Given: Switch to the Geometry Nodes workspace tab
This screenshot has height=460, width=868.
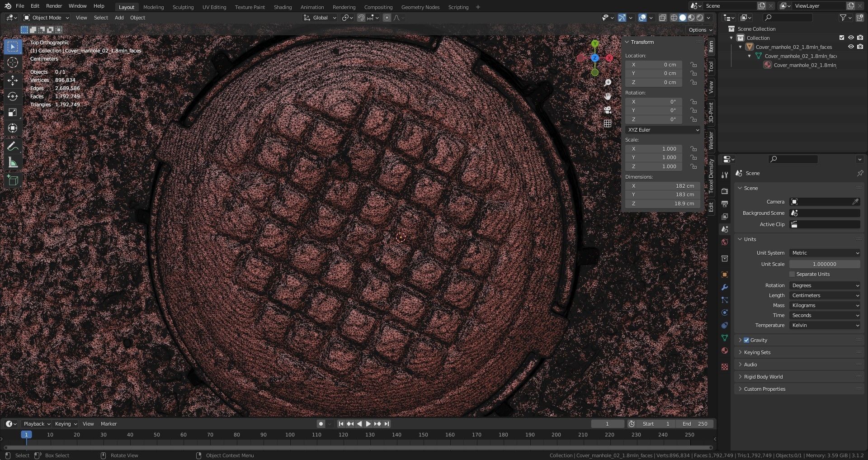Looking at the screenshot, I should coord(420,7).
